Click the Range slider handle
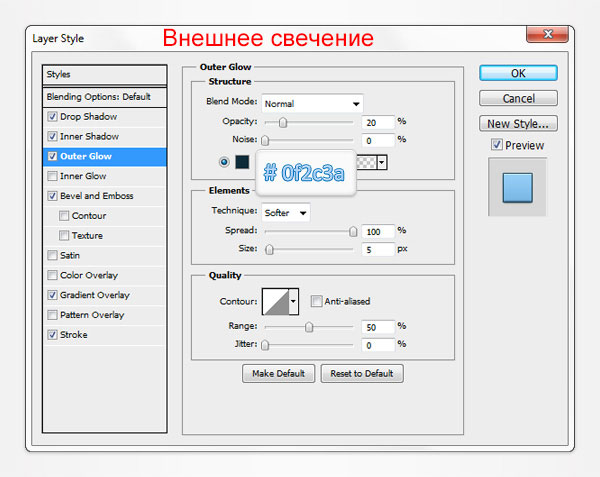The height and width of the screenshot is (477, 600). click(x=309, y=327)
